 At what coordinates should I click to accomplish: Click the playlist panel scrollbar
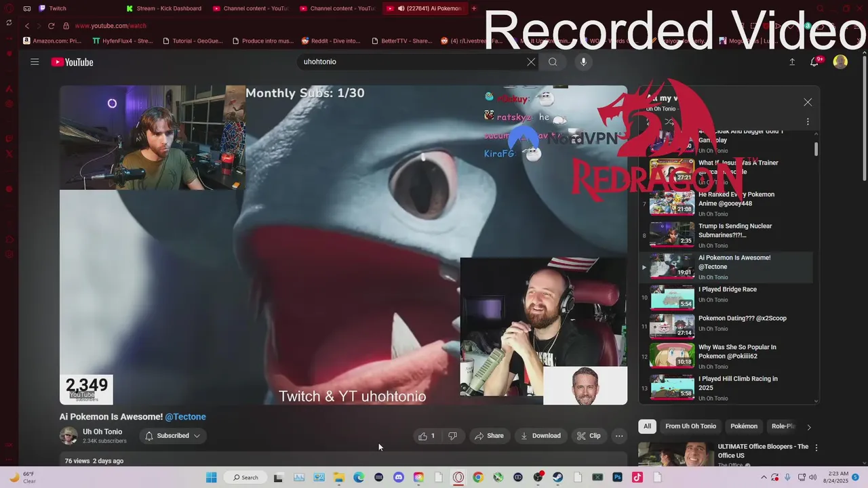click(816, 149)
